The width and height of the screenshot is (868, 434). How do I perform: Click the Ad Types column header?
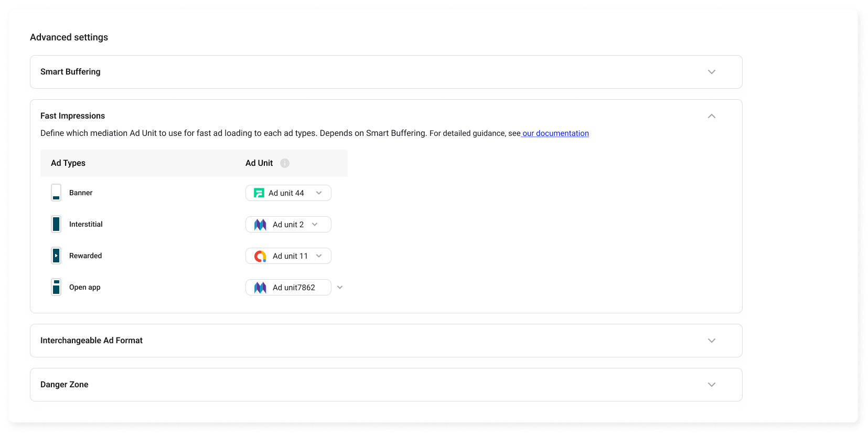[x=68, y=163]
